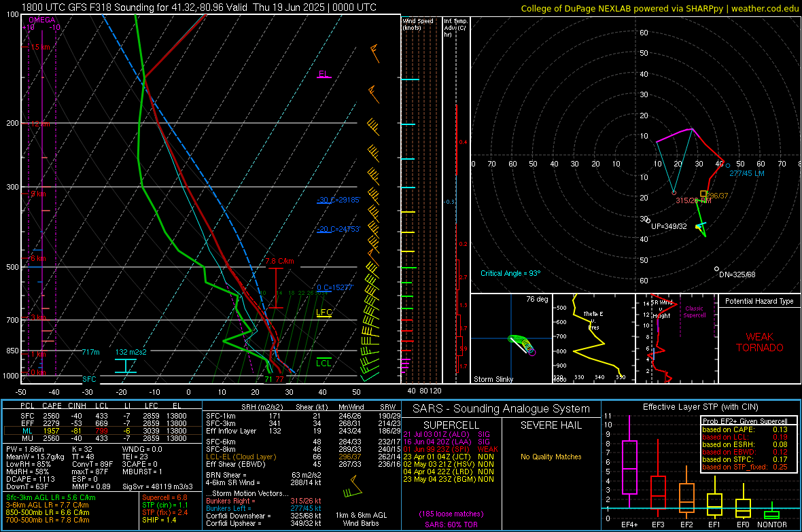Click the 'LCL-EL (Cloud Layer)' shear row
Screen dimensions: 802x532
(x=303, y=457)
